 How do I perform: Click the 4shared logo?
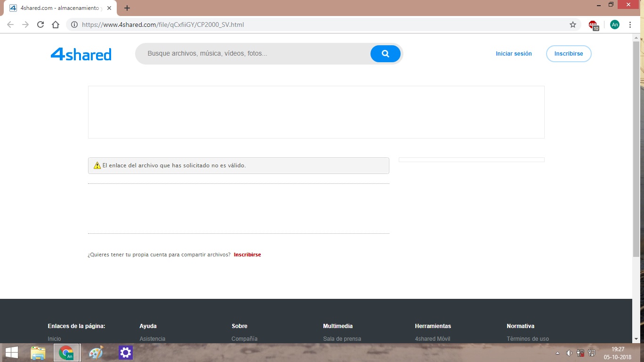pos(81,54)
